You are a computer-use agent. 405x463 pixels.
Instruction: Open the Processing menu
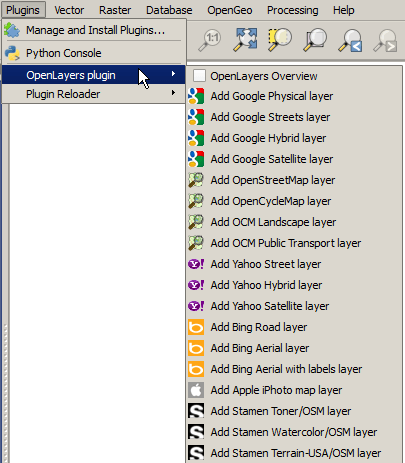tap(292, 10)
